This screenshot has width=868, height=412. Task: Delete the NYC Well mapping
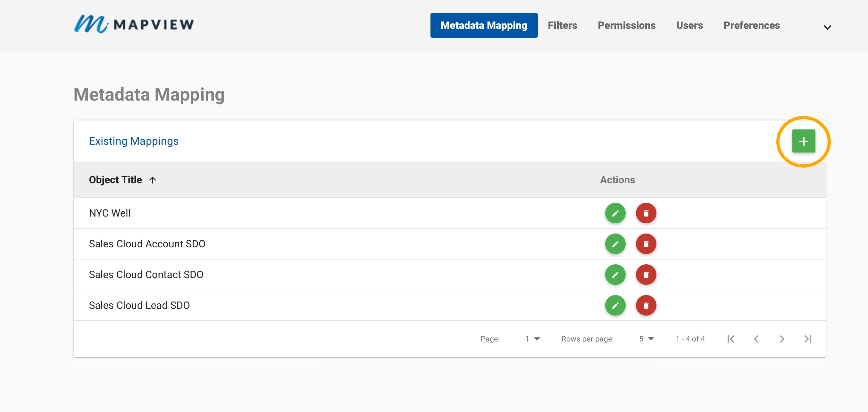click(646, 213)
